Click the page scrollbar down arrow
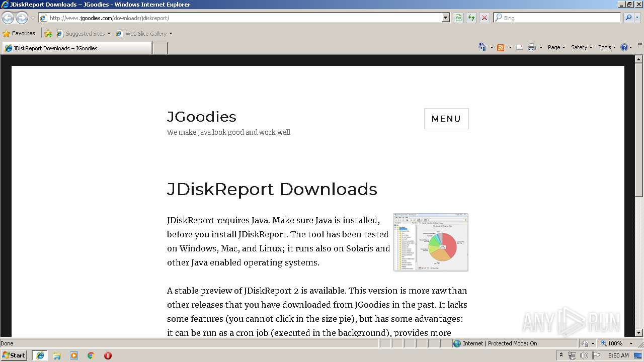Viewport: 644px width, 362px height. tap(639, 333)
